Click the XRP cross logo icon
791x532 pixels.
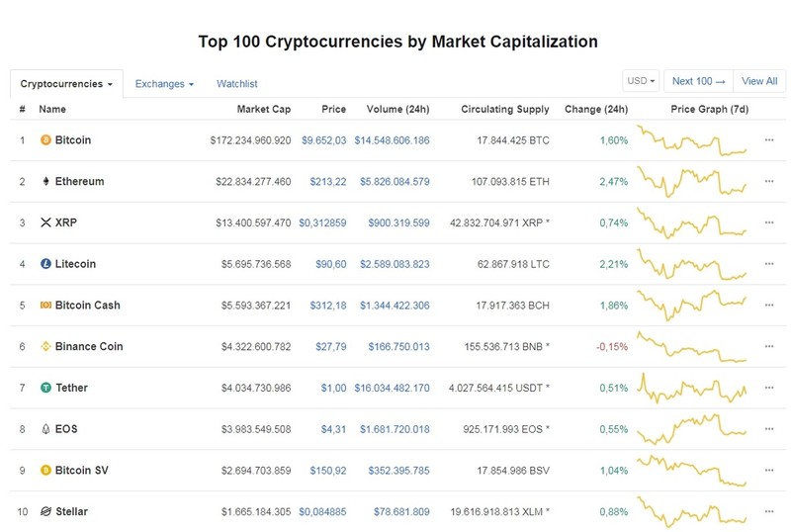(x=45, y=222)
